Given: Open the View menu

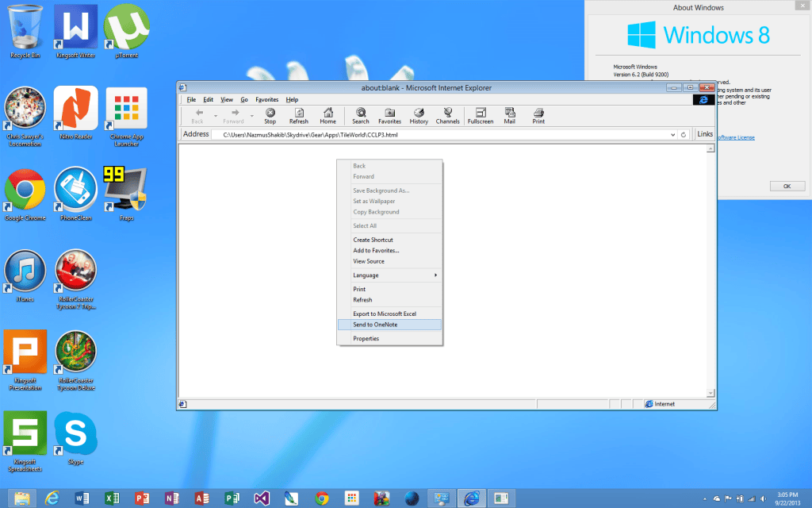Looking at the screenshot, I should (227, 99).
